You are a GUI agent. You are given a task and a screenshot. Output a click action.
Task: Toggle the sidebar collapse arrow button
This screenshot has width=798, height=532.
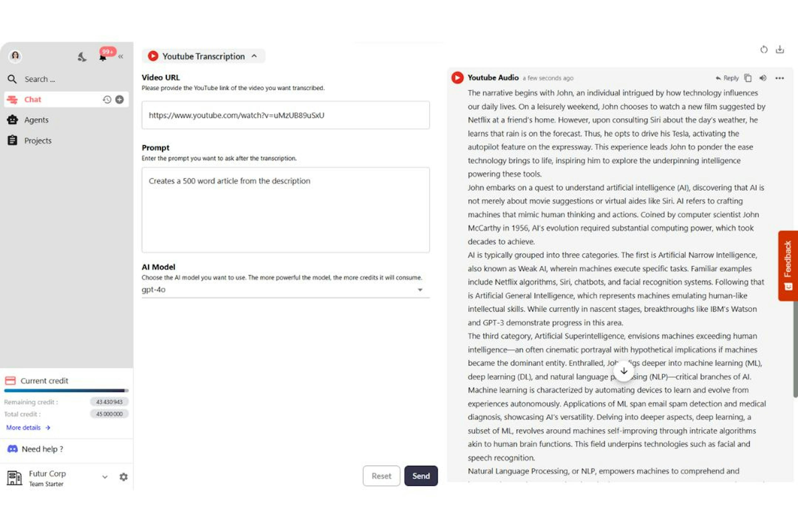(x=121, y=56)
